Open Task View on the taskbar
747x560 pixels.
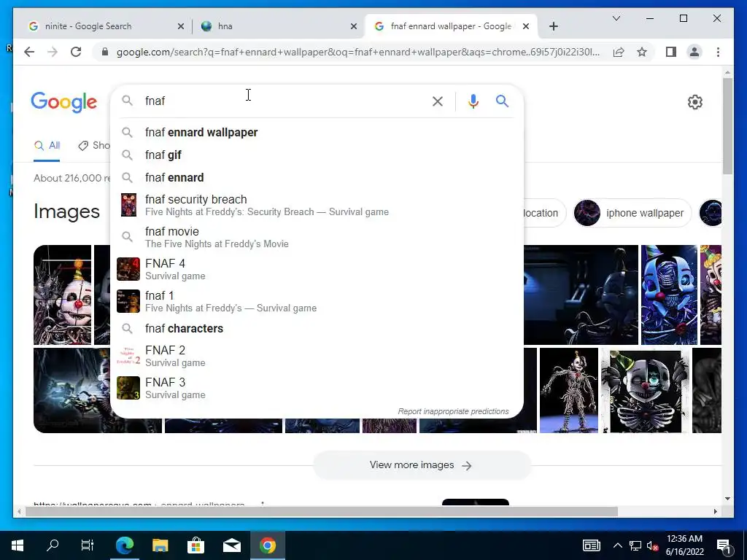click(x=88, y=545)
